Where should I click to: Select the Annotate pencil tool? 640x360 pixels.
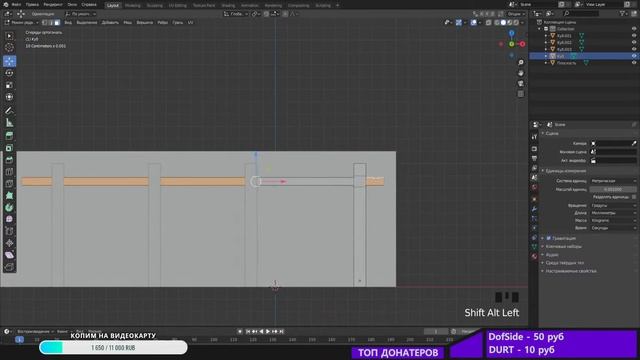(9, 111)
